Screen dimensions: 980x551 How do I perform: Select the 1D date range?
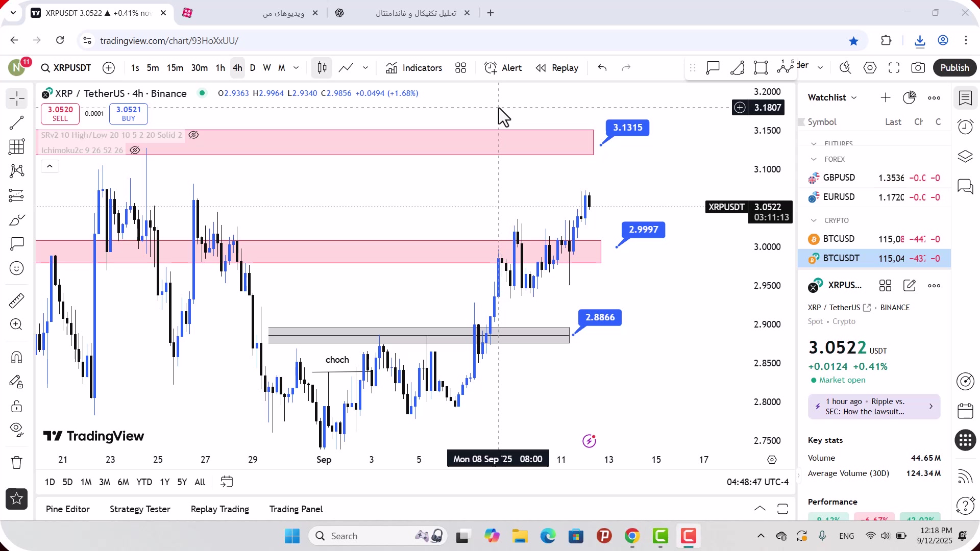coord(50,482)
